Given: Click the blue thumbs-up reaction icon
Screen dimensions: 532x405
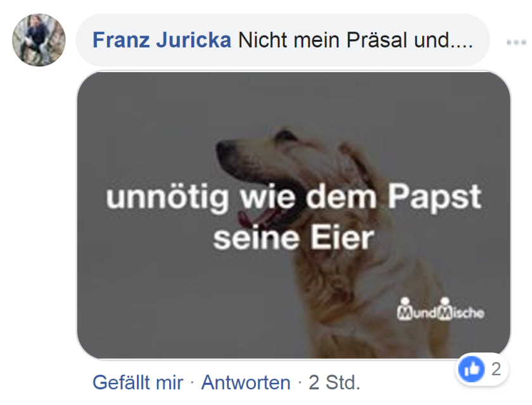Looking at the screenshot, I should (471, 369).
